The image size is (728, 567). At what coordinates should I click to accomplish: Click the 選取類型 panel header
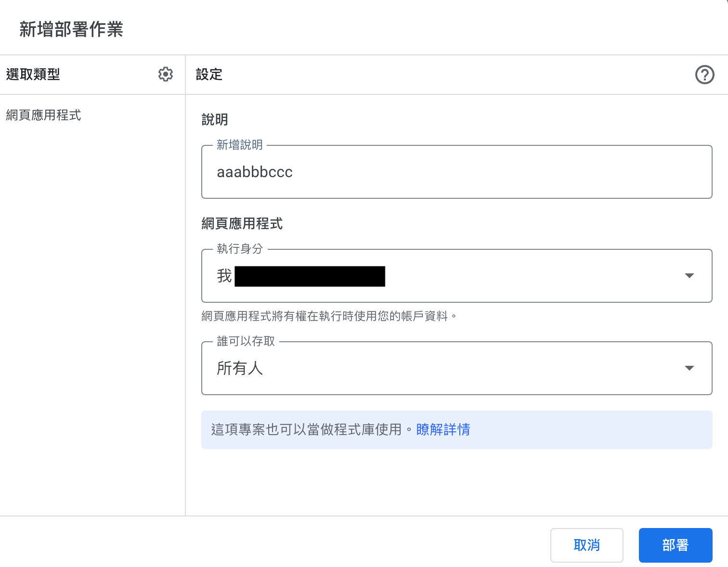pyautogui.click(x=33, y=75)
